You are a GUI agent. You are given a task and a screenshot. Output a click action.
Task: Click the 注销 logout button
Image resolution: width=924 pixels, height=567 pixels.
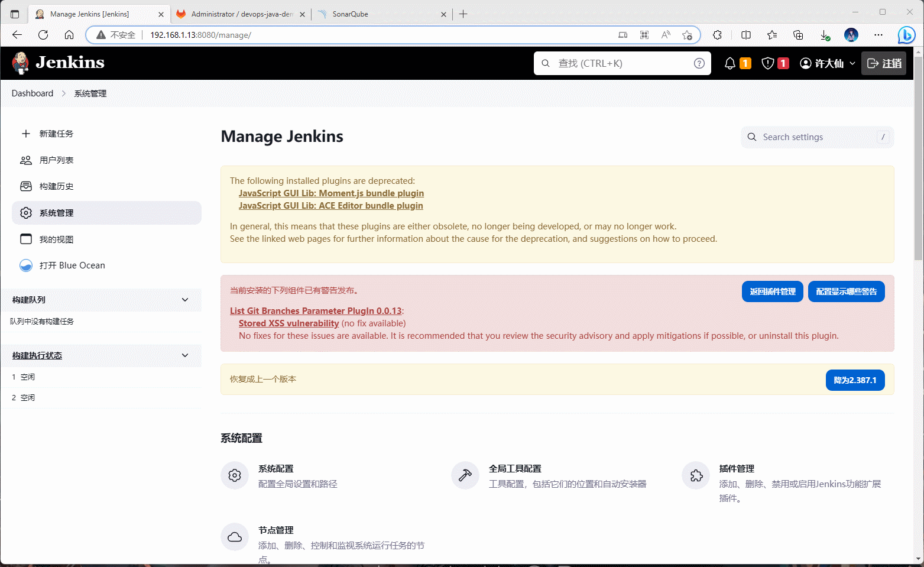[884, 63]
